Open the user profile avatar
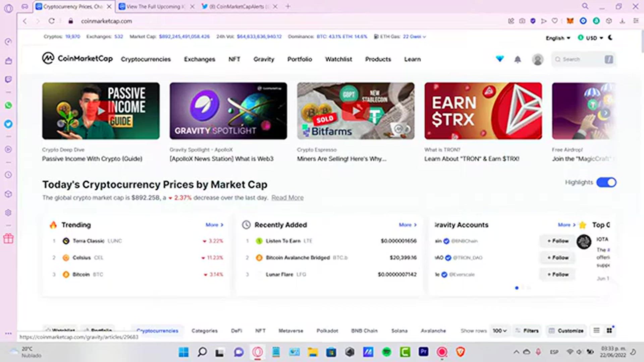Viewport: 644px width, 362px height. click(537, 59)
